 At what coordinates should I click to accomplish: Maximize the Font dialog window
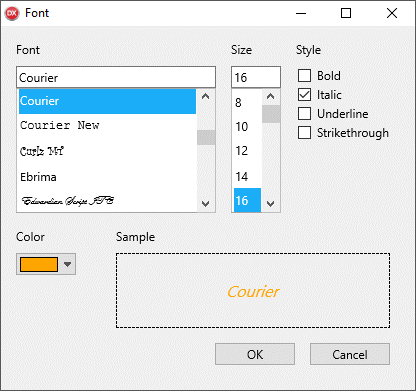(x=346, y=13)
